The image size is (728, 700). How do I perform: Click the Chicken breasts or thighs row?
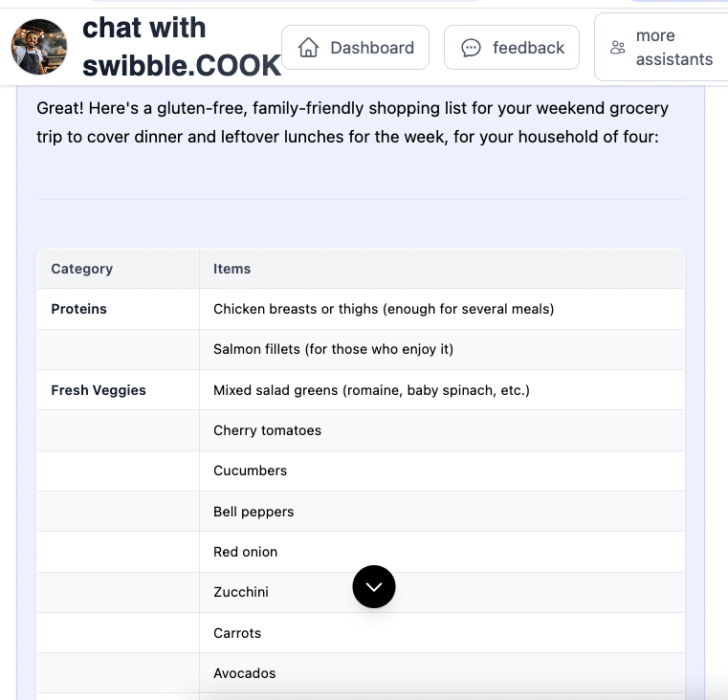click(384, 309)
